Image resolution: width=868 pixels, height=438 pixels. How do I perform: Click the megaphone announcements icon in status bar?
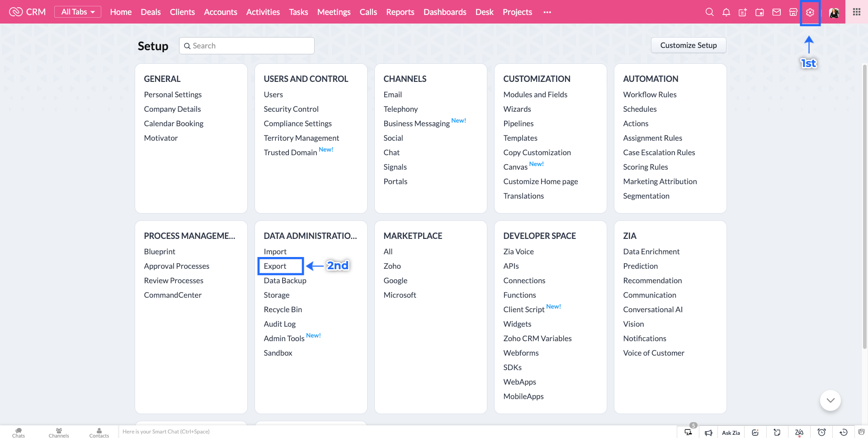coord(709,432)
